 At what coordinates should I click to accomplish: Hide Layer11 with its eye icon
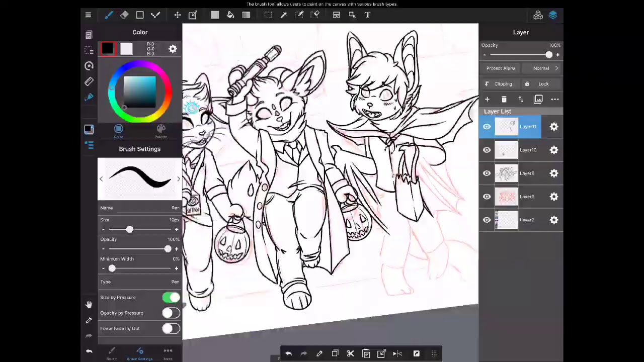coord(487,127)
